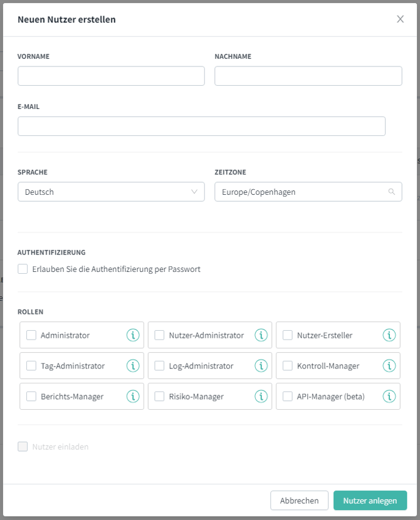
Task: Open info icon for Administrator role
Action: pos(133,335)
